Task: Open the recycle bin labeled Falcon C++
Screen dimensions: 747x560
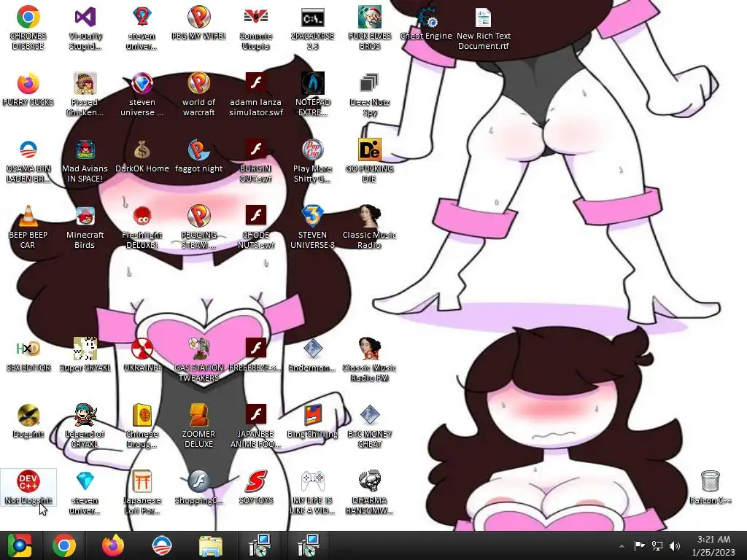Action: click(x=711, y=487)
